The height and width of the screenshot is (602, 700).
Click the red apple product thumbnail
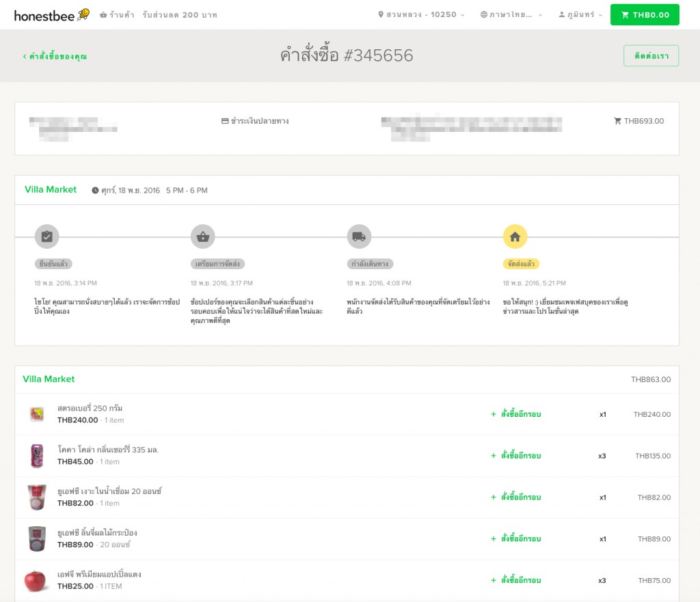(x=36, y=580)
